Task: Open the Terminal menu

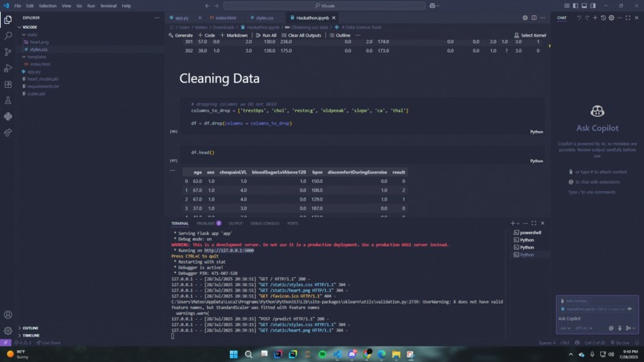Action: (108, 6)
